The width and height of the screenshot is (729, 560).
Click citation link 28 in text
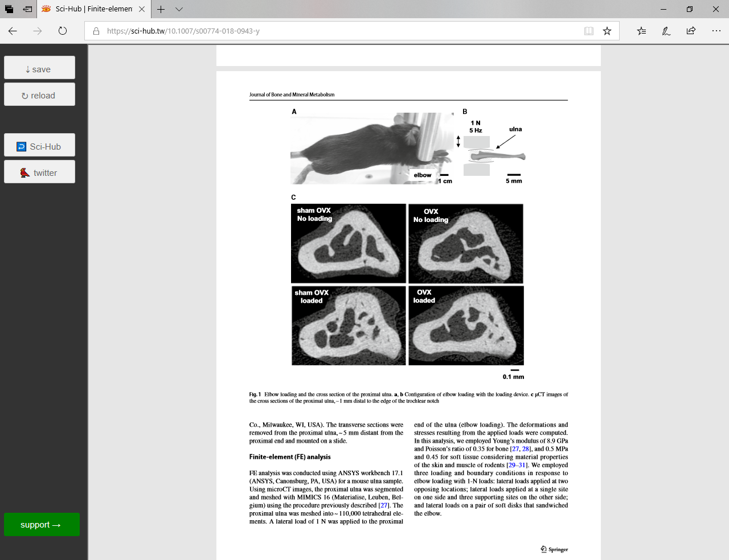coord(526,449)
